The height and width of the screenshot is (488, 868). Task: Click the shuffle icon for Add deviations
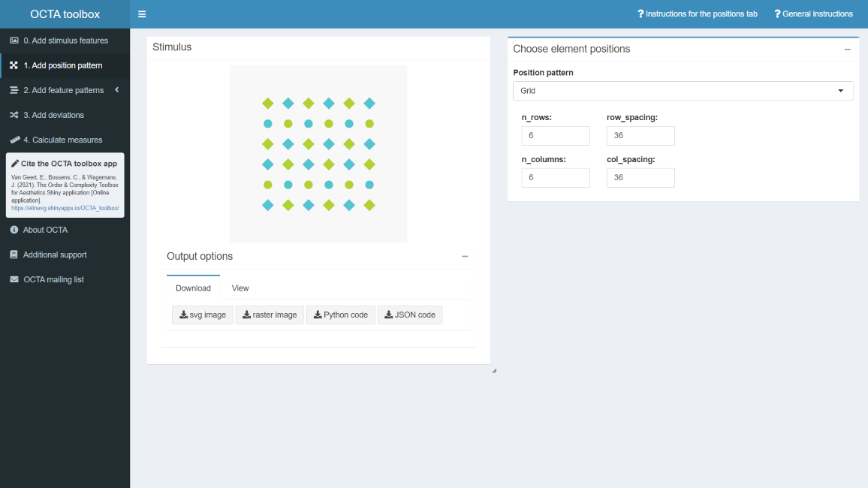14,115
